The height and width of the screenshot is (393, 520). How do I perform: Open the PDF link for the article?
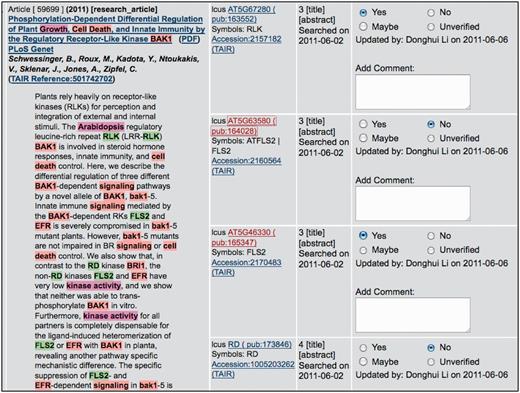189,39
